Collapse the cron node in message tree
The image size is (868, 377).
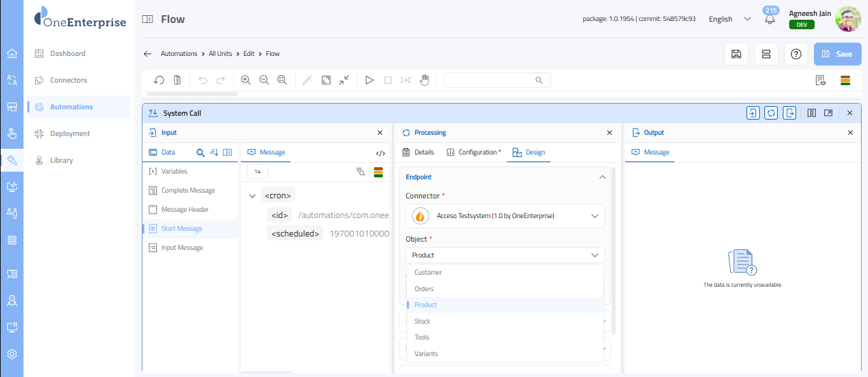click(x=252, y=196)
